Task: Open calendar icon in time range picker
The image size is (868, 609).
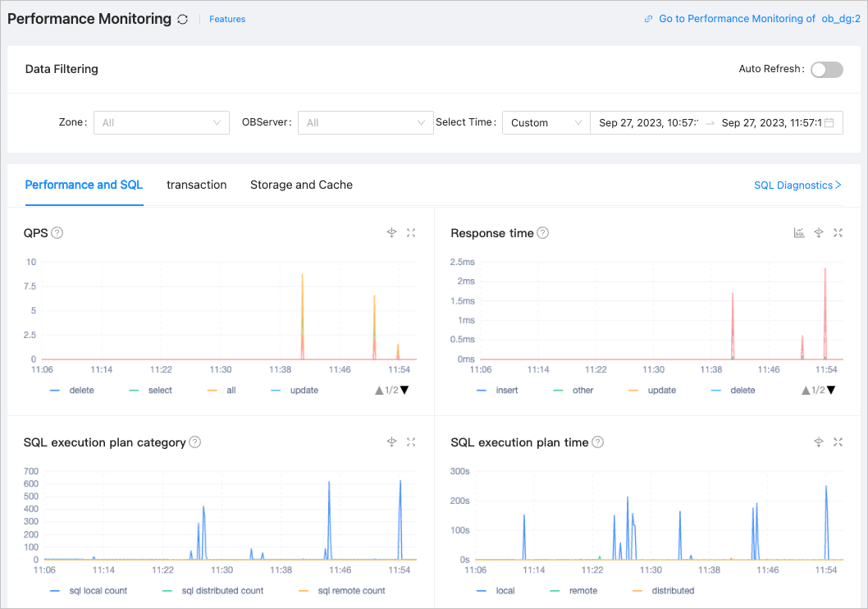Action: [829, 123]
